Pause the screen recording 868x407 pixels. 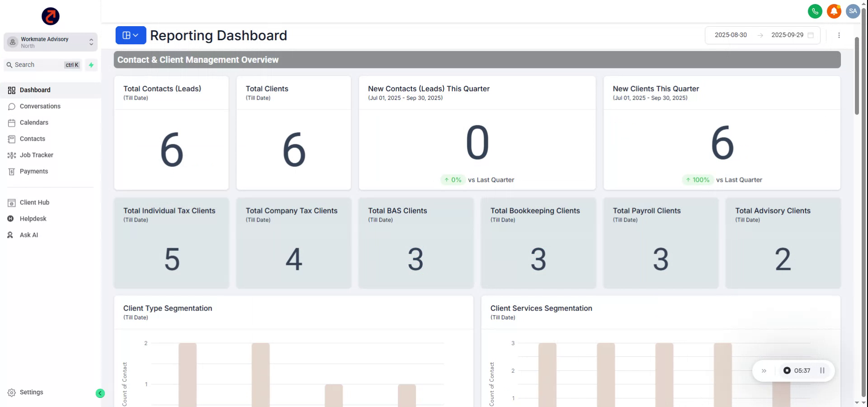(822, 370)
